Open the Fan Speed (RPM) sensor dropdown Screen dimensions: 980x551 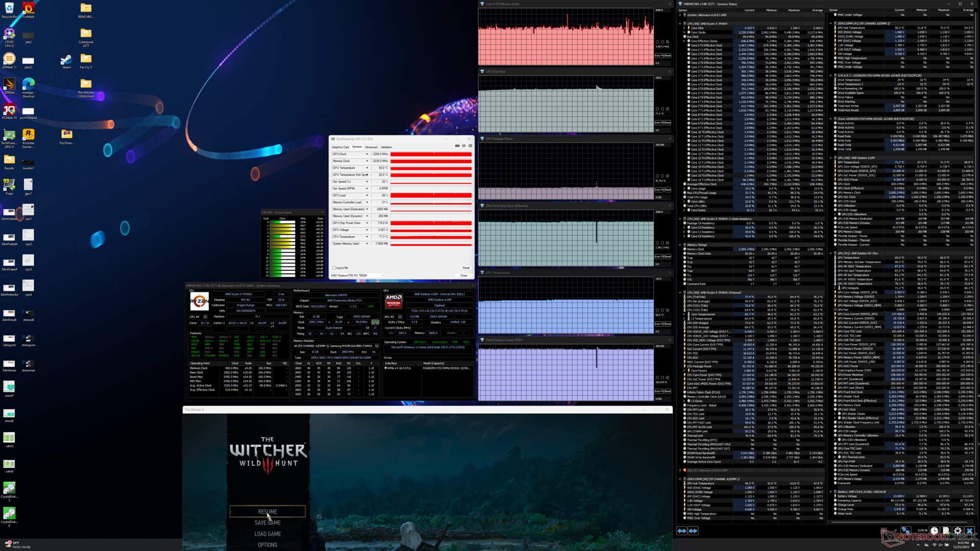pos(366,189)
